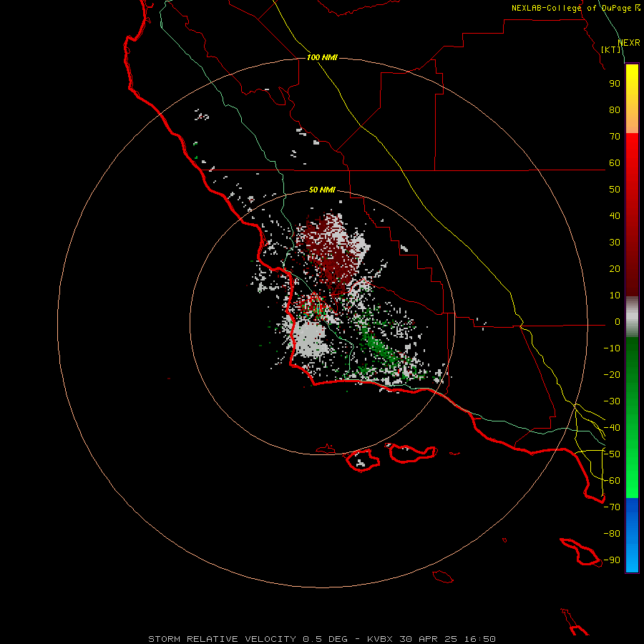Click the -80 value on velocity scale
Image resolution: width=644 pixels, height=644 pixels.
click(612, 534)
